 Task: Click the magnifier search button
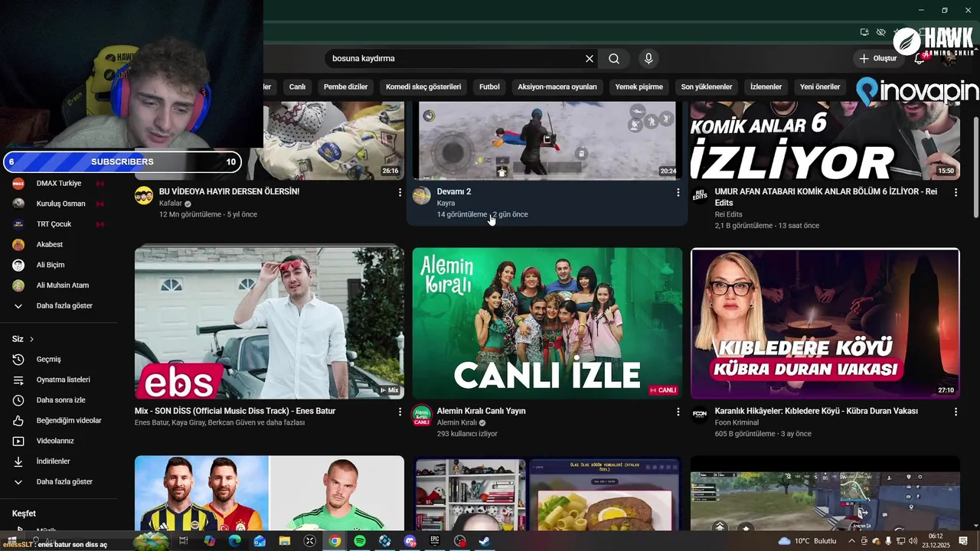[614, 59]
